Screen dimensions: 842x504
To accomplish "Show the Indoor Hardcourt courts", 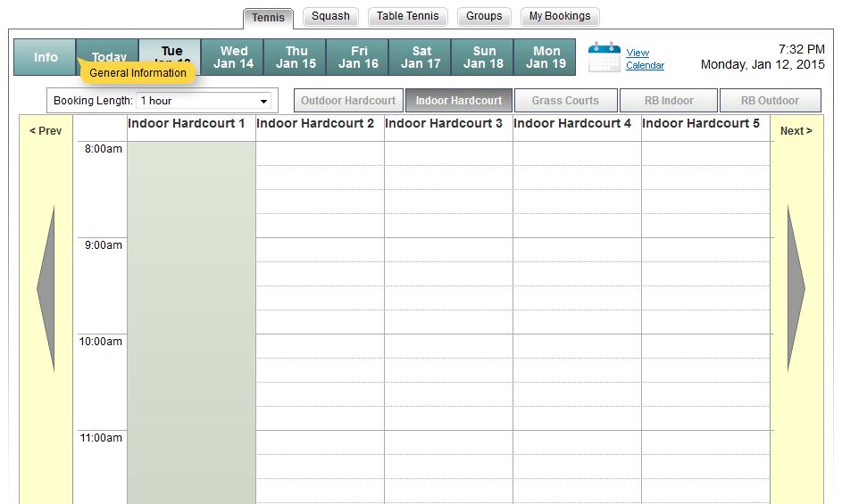I will coord(459,101).
